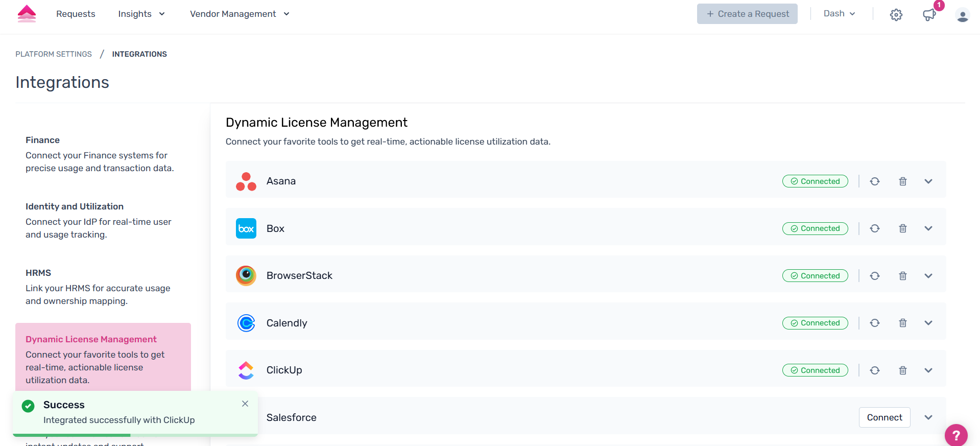Select the Finance integrations category
The height and width of the screenshot is (446, 980).
coord(103,154)
